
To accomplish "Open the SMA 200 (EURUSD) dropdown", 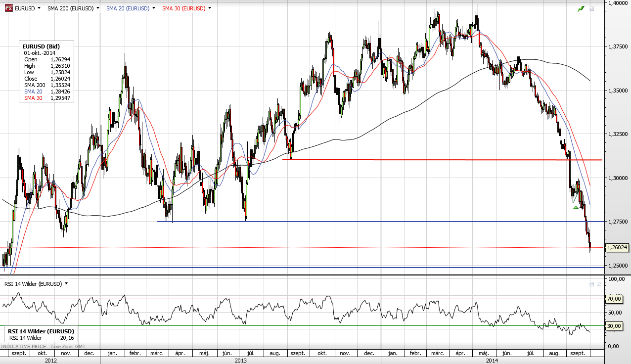I will coord(98,8).
